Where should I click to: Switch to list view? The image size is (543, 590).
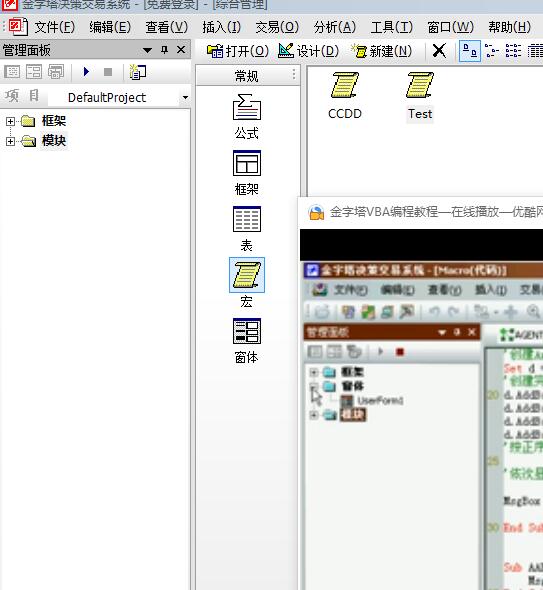(513, 51)
